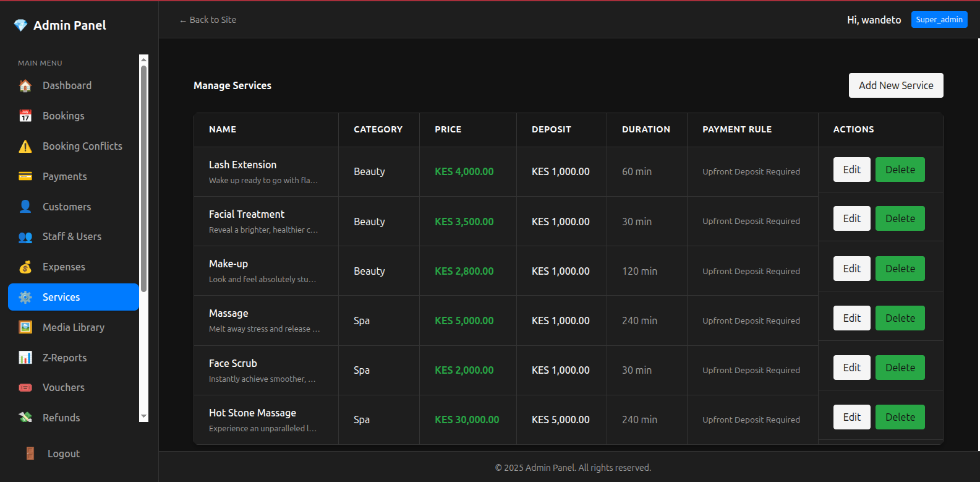
Task: Edit the Lash Extension service
Action: point(851,170)
